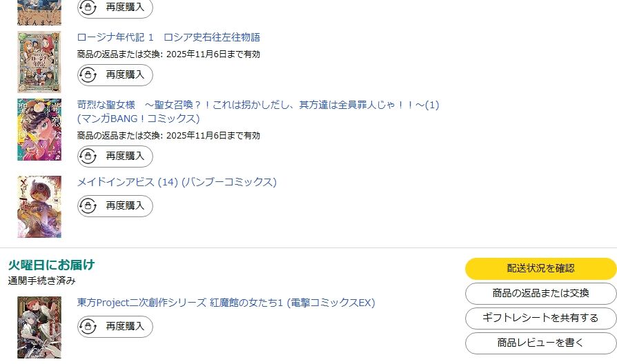
Task: Open the 苛烈な聖女様 (マンガBANG!コミックス) title link
Action: click(258, 105)
